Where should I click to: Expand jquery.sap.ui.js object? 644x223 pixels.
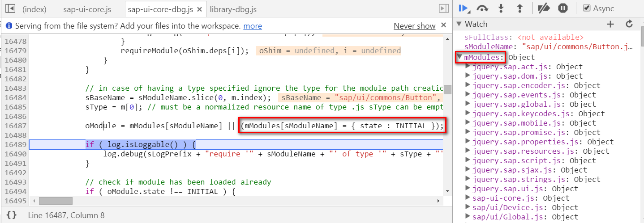468,189
